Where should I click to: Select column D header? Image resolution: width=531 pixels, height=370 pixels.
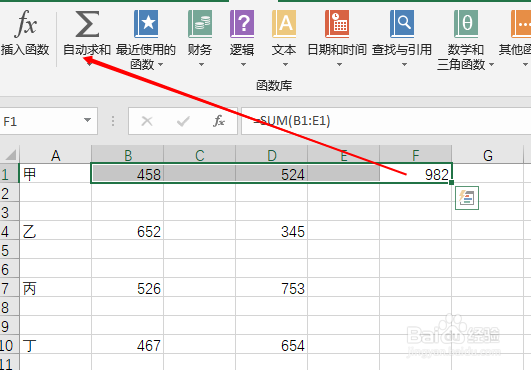(272, 155)
